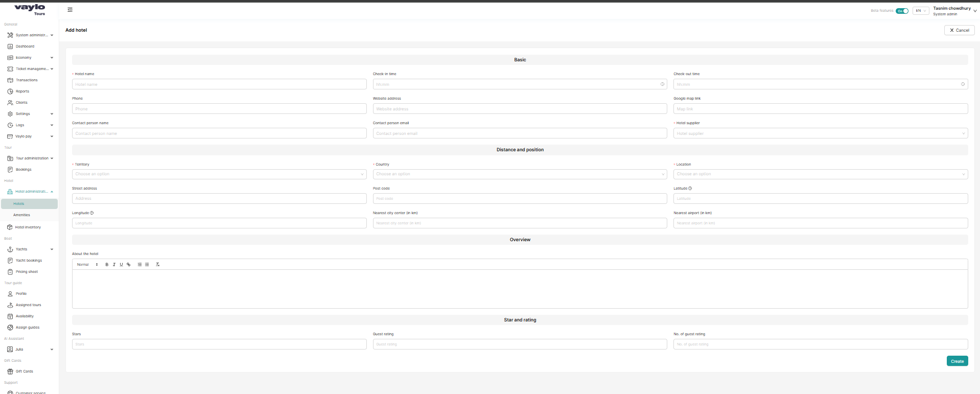Toggle bold formatting in hotel description editor
980x394 pixels.
coord(107,265)
